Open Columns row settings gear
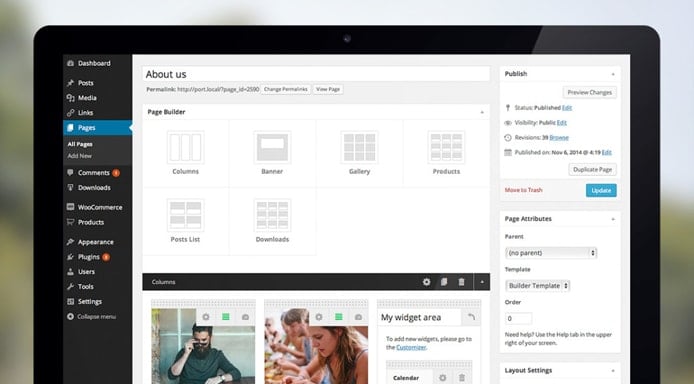This screenshot has height=384, width=694. click(426, 282)
